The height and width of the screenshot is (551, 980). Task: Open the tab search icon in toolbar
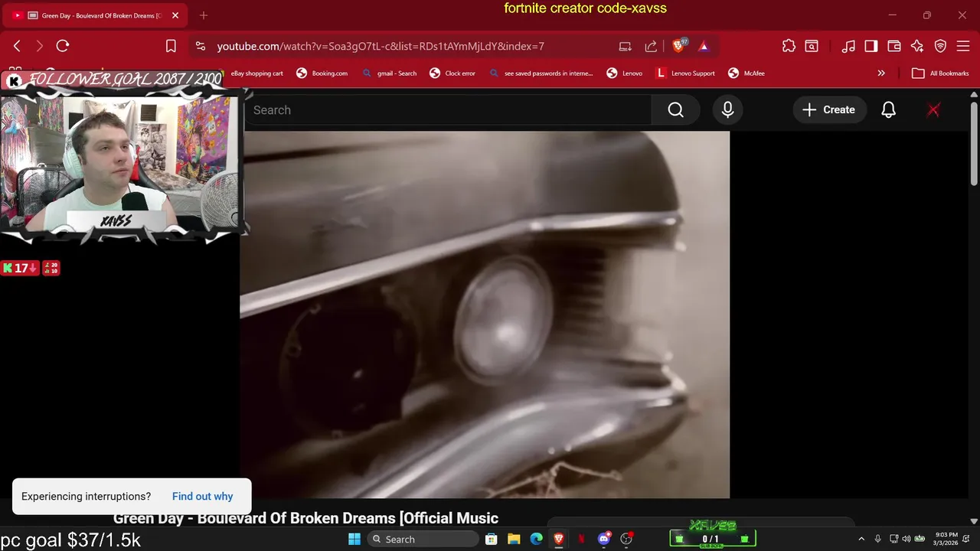pos(812,46)
